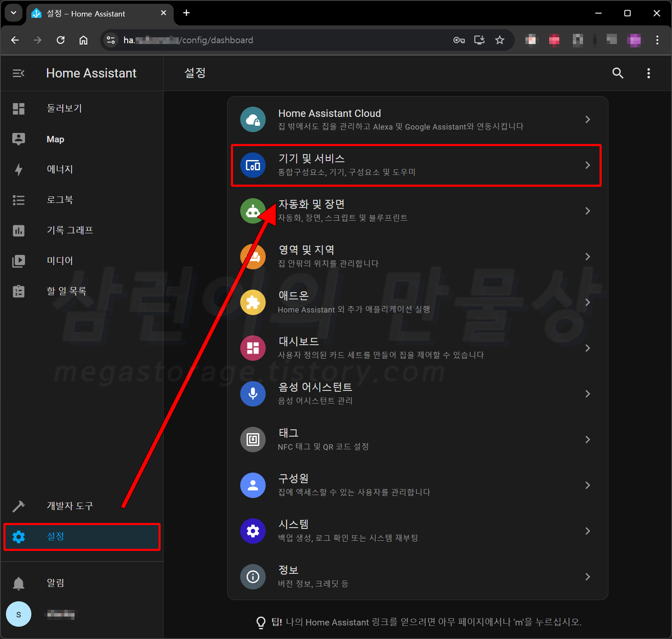Click the Home Assistant Cloud icon
Image resolution: width=672 pixels, height=639 pixels.
(x=253, y=119)
